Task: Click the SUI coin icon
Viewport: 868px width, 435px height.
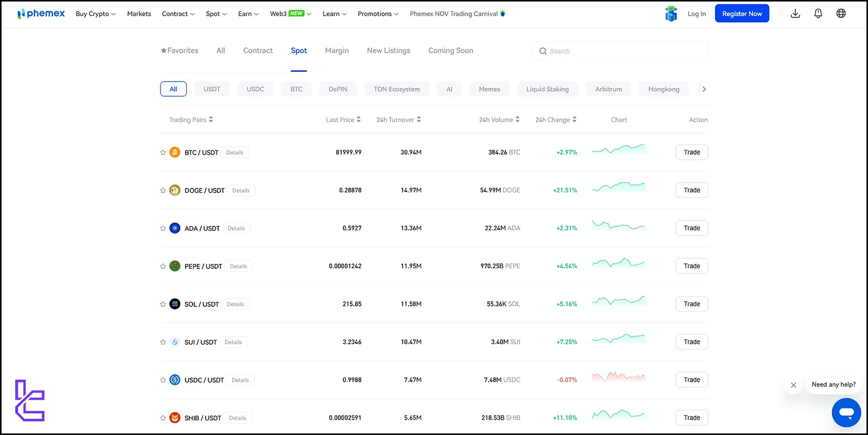Action: (175, 342)
